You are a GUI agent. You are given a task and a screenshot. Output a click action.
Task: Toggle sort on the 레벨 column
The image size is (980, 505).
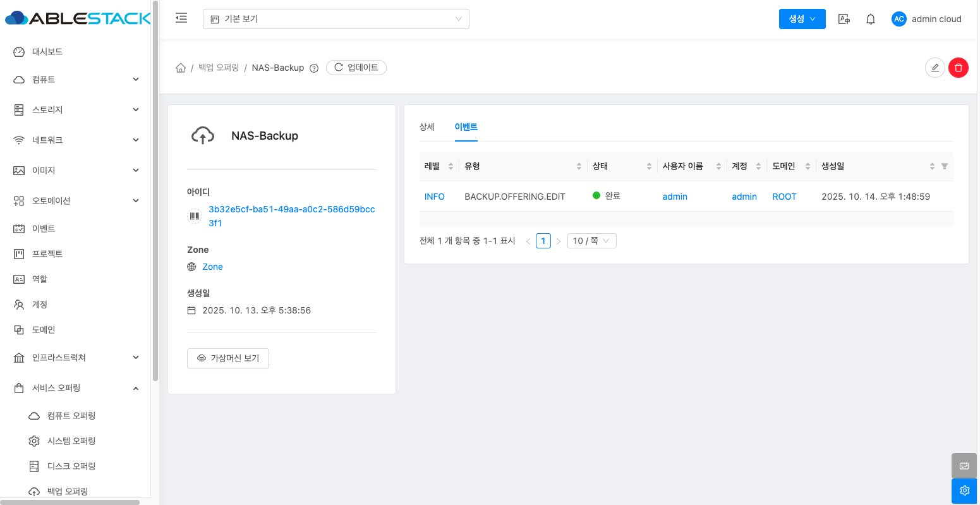click(451, 166)
